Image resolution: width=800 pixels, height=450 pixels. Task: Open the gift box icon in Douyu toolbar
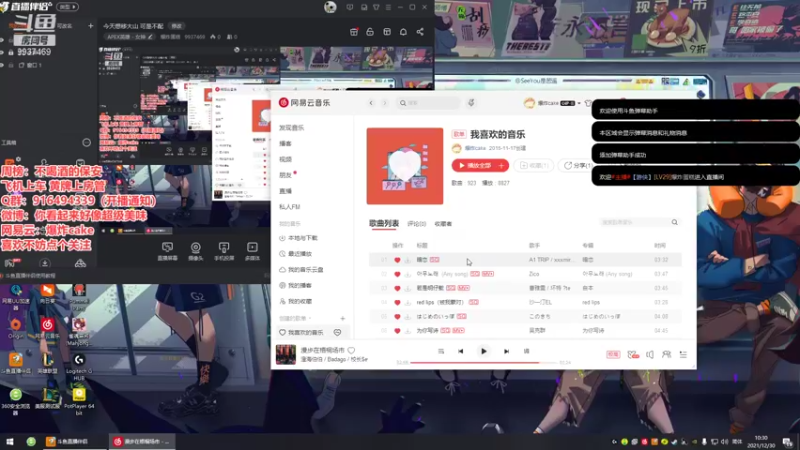point(354,32)
